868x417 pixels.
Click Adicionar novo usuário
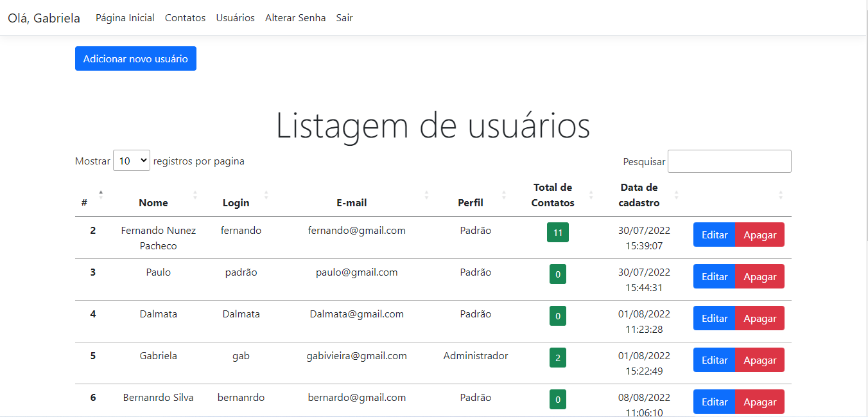[135, 58]
